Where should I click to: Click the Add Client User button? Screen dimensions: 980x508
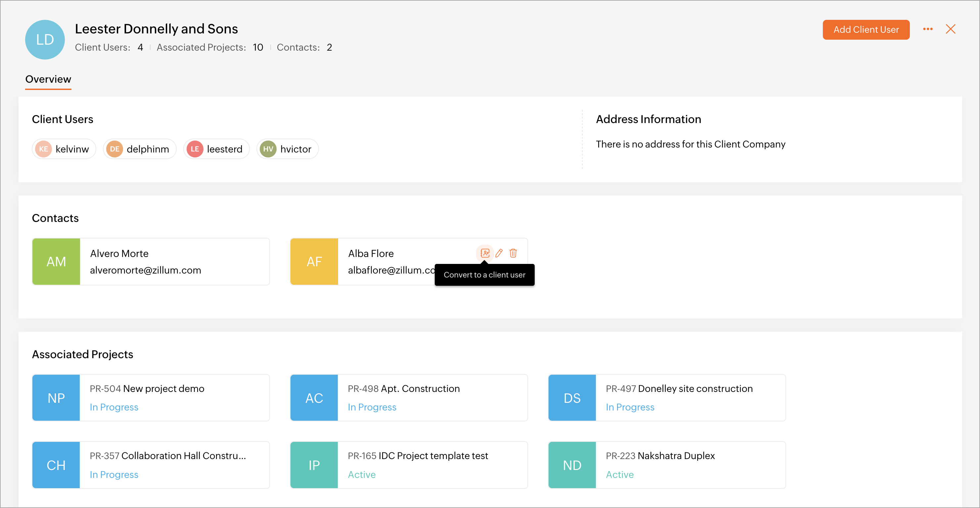pos(866,30)
